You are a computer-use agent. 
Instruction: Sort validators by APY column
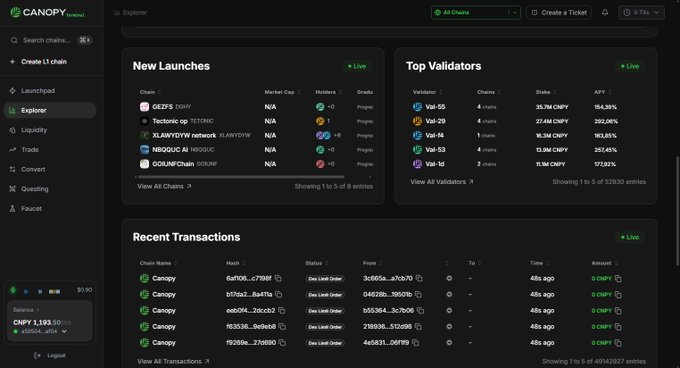coord(603,92)
